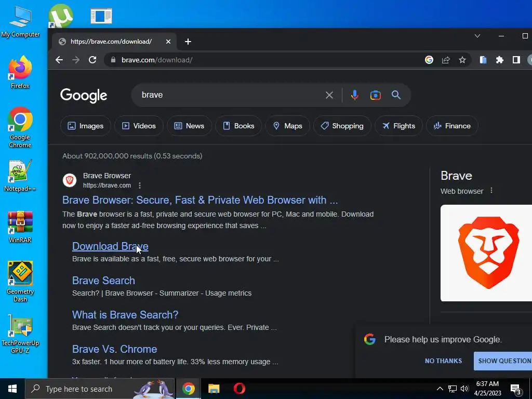Open a new tab with the plus button
Image resolution: width=532 pixels, height=399 pixels.
[x=188, y=42]
